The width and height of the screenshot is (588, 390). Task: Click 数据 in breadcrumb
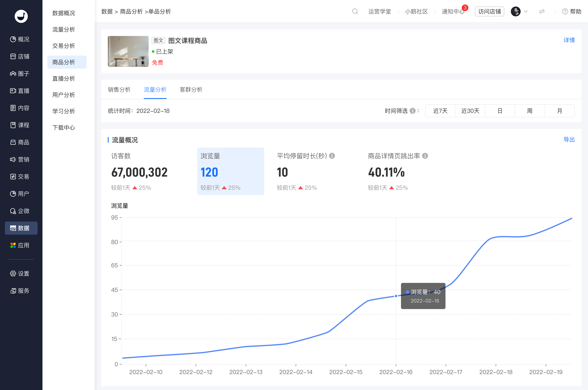[107, 11]
